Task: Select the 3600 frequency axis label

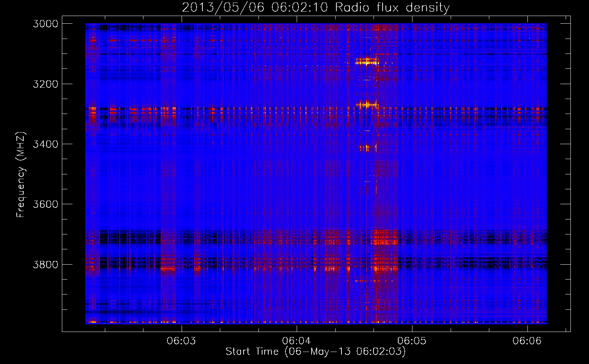Action: point(46,204)
